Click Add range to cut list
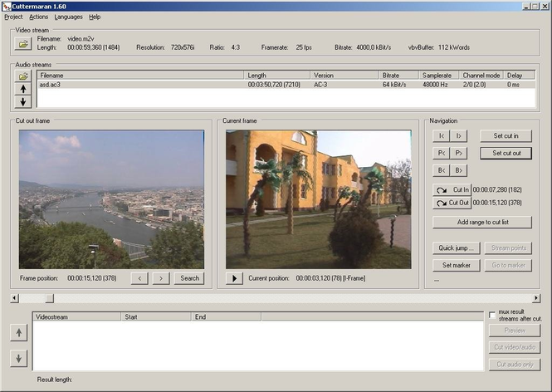The width and height of the screenshot is (552, 392). coord(482,223)
